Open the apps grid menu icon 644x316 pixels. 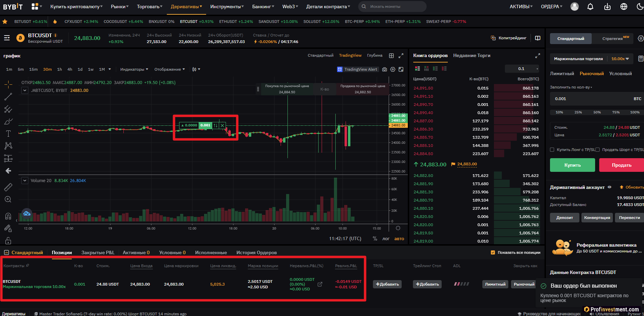click(35, 6)
